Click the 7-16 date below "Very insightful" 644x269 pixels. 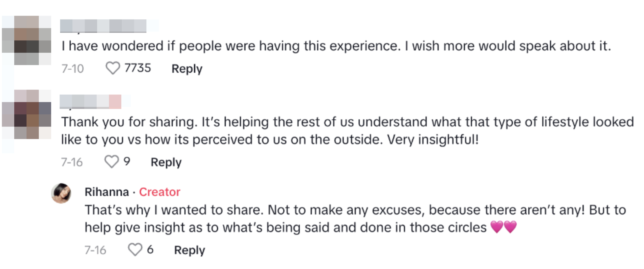(72, 162)
